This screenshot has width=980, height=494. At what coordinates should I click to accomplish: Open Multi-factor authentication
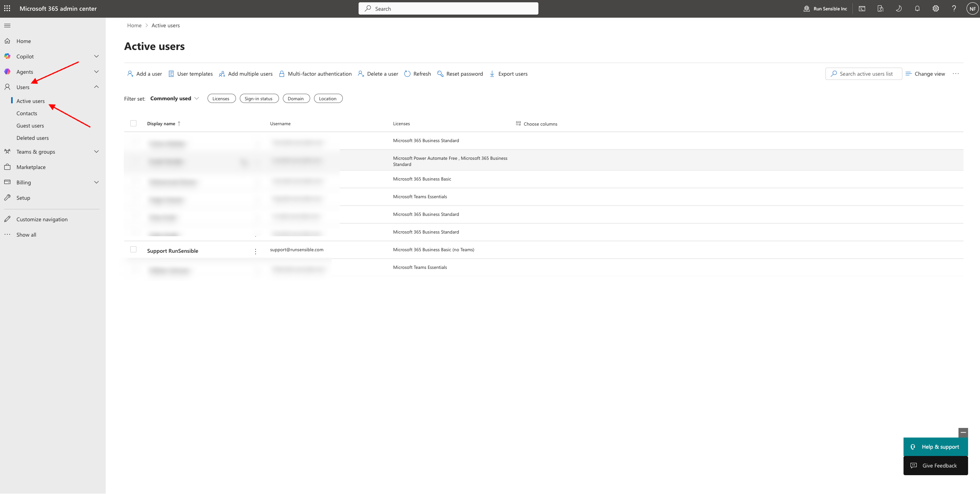(315, 74)
